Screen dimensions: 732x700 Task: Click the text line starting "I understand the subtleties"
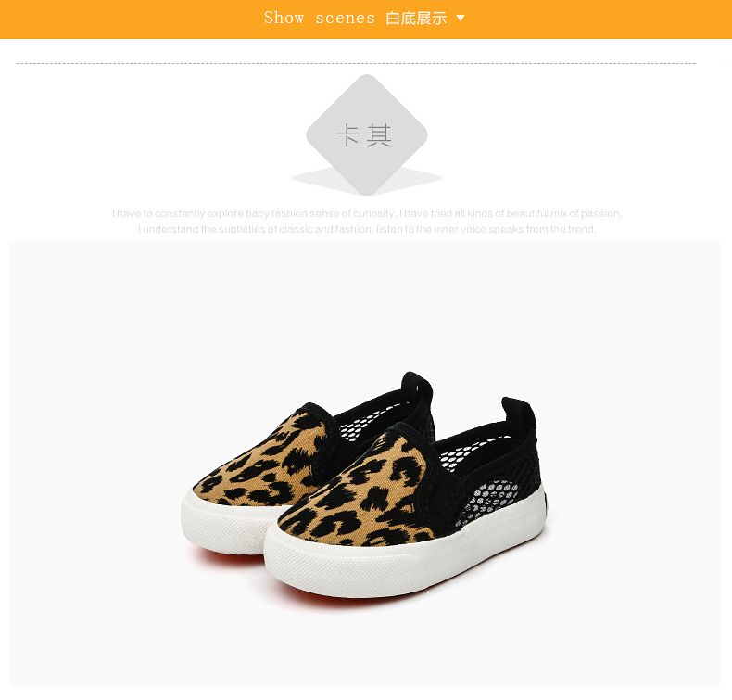[x=367, y=229]
